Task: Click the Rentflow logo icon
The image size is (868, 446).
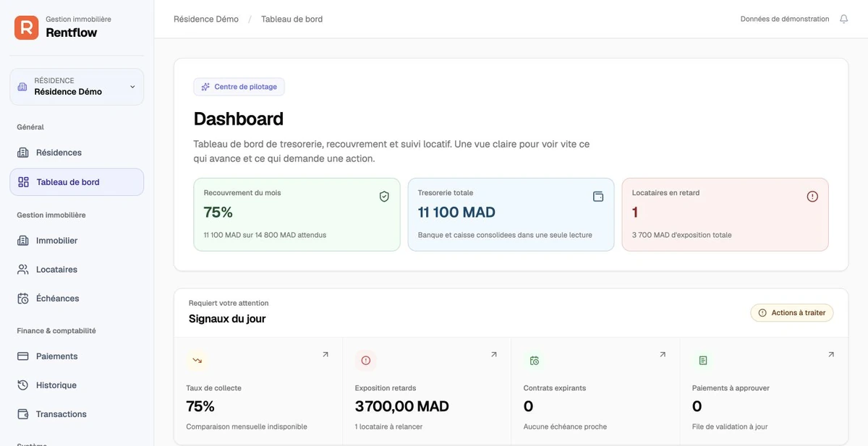Action: click(x=26, y=27)
